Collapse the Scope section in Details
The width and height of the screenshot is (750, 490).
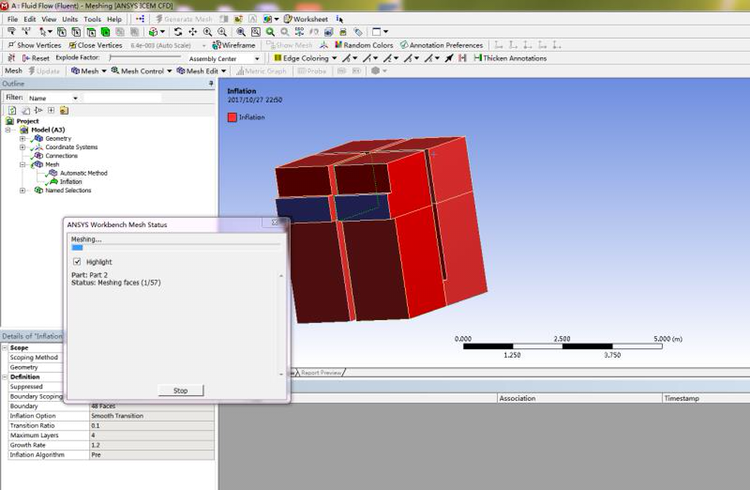pyautogui.click(x=6, y=348)
